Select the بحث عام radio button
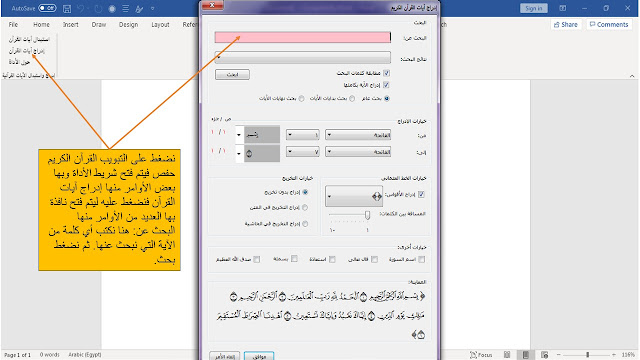 click(x=387, y=98)
